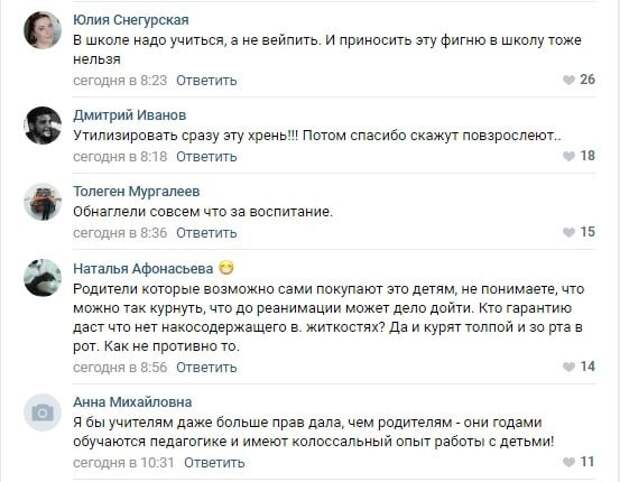Reply to Анна Михайловна's comment

click(214, 462)
